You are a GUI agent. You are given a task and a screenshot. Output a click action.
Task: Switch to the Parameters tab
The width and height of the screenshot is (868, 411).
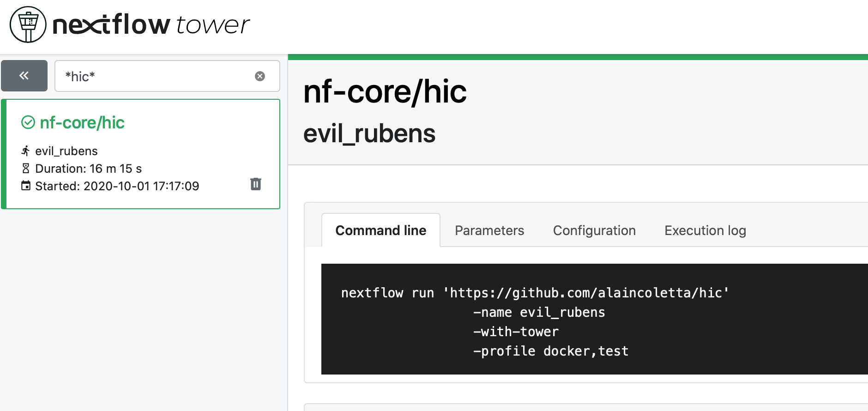click(489, 230)
